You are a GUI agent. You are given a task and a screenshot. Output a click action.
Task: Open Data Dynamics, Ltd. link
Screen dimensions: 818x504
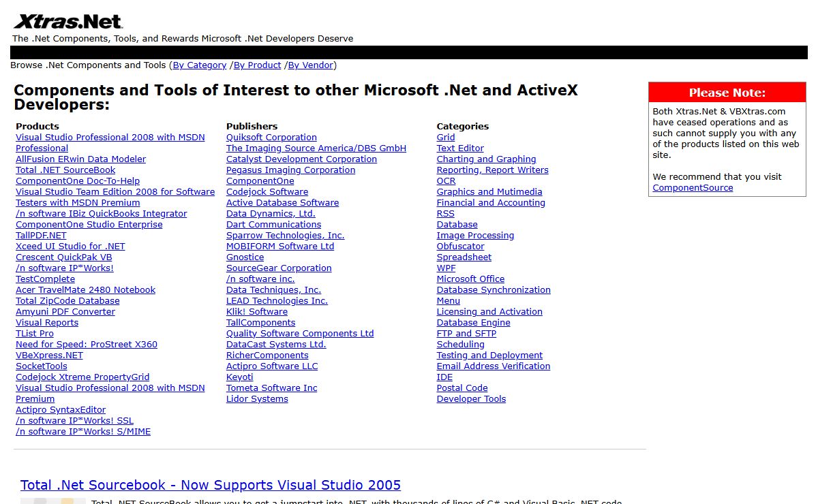271,214
